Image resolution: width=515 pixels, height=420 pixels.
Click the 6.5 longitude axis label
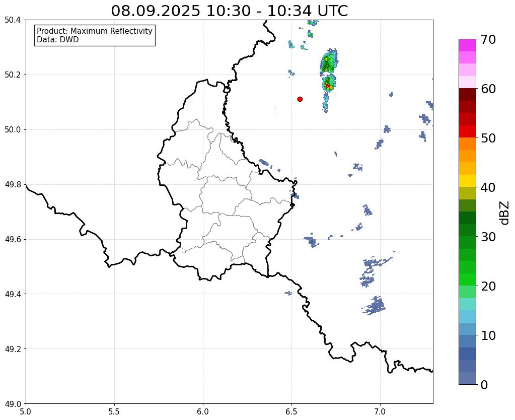pyautogui.click(x=291, y=411)
